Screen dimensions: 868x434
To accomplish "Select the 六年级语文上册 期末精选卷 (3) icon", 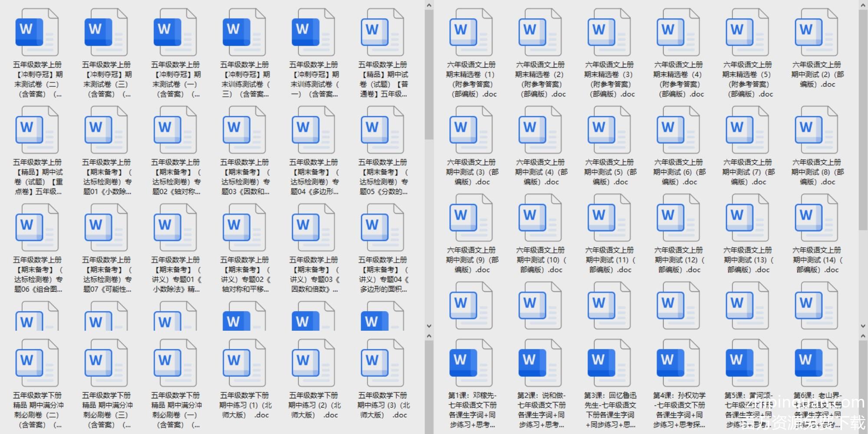I will coord(609,32).
